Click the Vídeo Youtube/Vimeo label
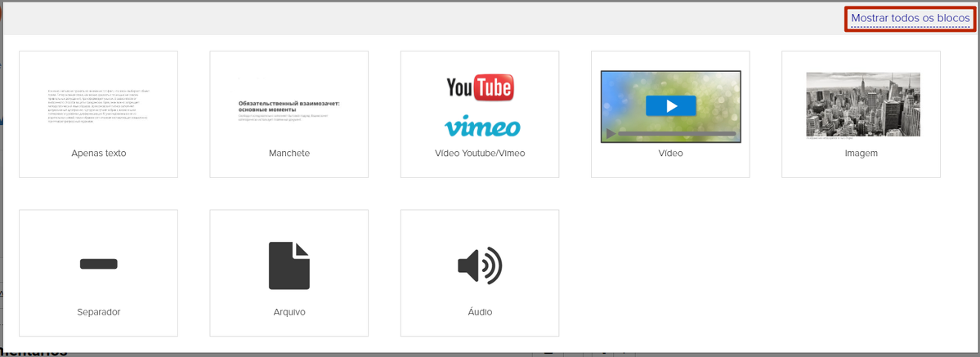Screen dimensions: 980x357 480,153
